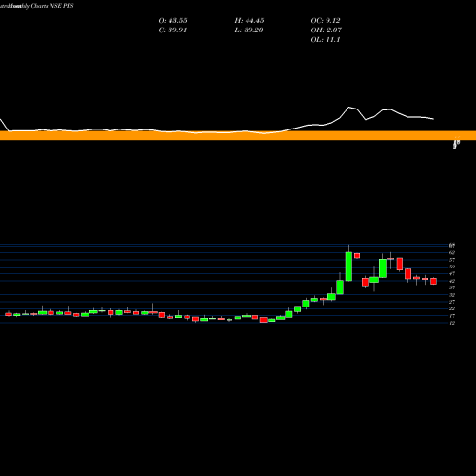Click the price axis label 37
The image size is (476, 476).
tap(452, 288)
